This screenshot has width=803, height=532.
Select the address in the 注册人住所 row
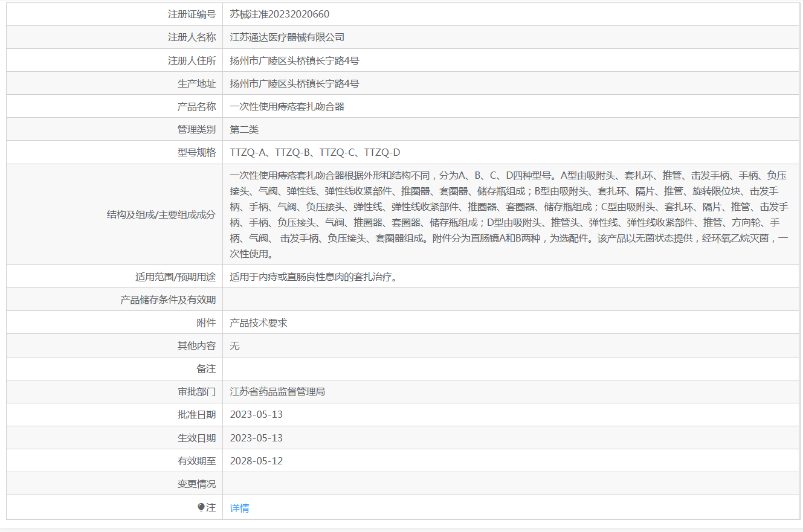295,60
